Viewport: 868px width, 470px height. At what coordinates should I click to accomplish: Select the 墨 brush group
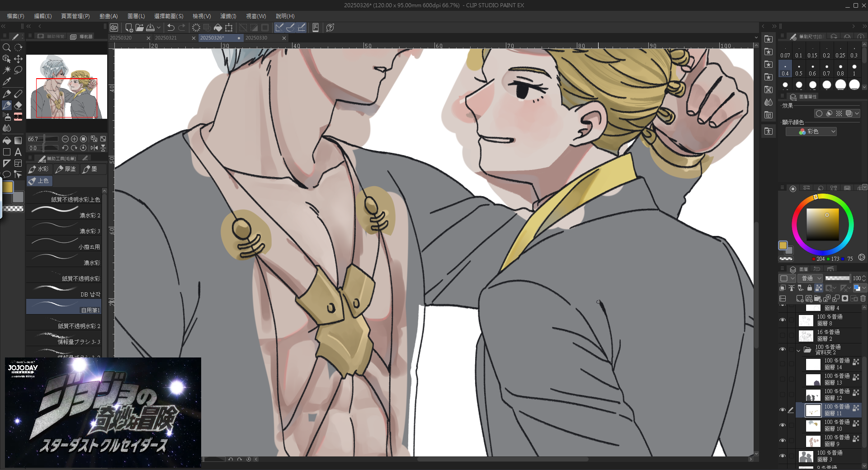pos(93,169)
